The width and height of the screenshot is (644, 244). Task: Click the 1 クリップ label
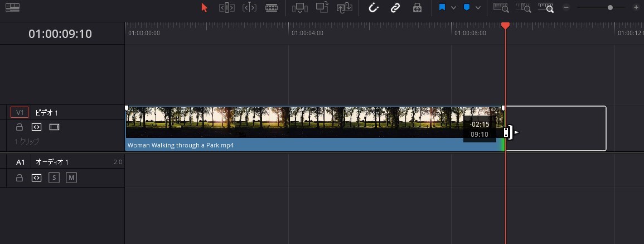pyautogui.click(x=27, y=142)
